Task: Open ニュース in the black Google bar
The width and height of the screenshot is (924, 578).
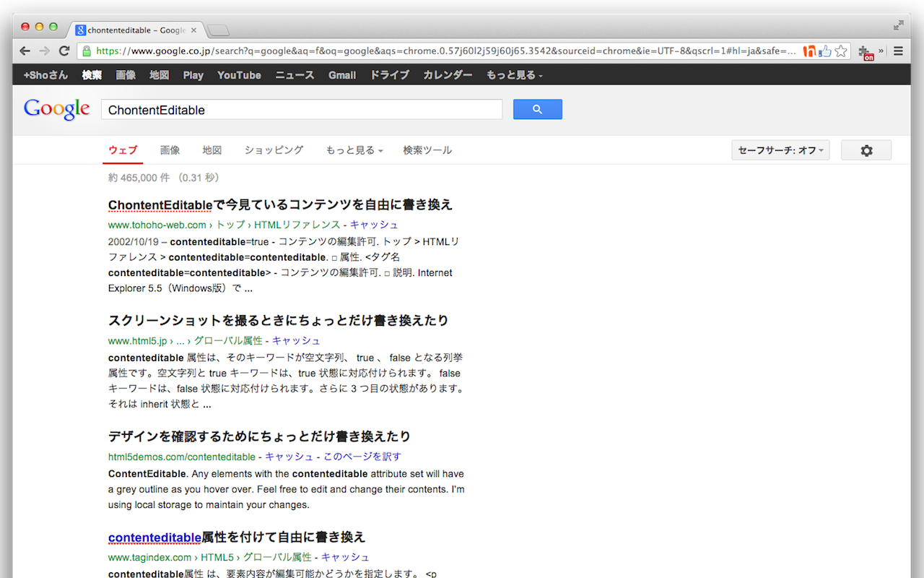Action: (295, 75)
